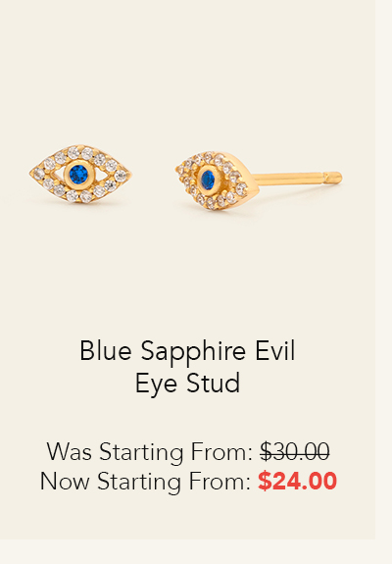Click the blue sapphire on the left earring
The image size is (392, 564).
coord(78,175)
